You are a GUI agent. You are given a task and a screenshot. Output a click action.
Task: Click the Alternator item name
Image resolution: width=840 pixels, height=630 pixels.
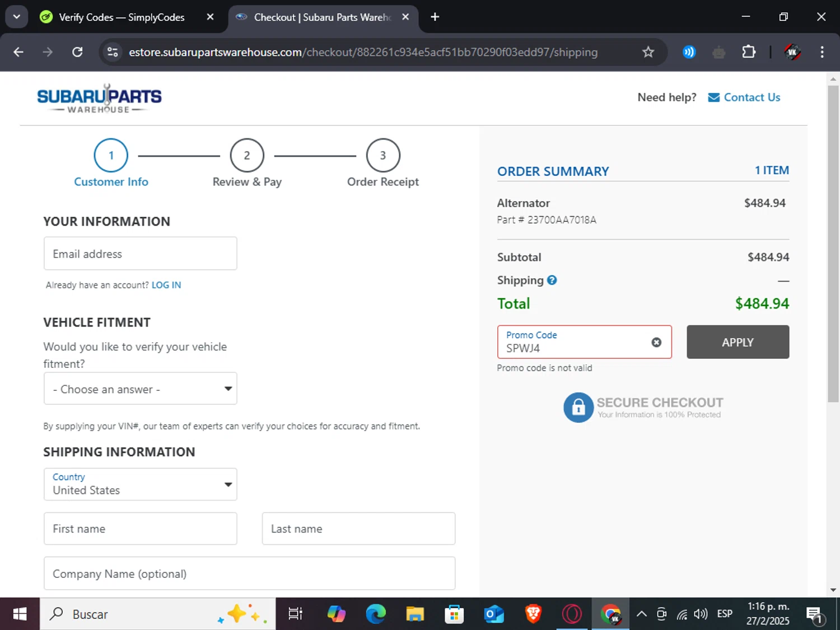pyautogui.click(x=524, y=203)
